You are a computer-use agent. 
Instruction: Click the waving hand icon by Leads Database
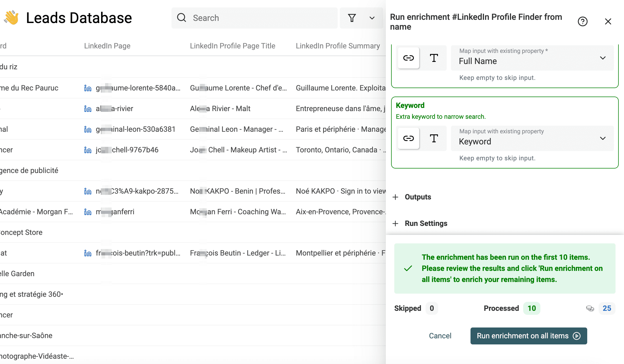pos(11,18)
